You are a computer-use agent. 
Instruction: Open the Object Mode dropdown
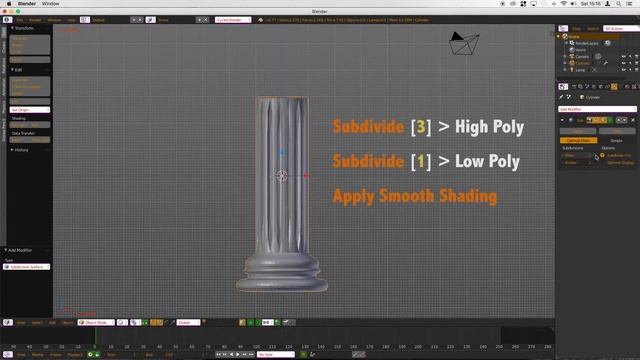[x=96, y=322]
